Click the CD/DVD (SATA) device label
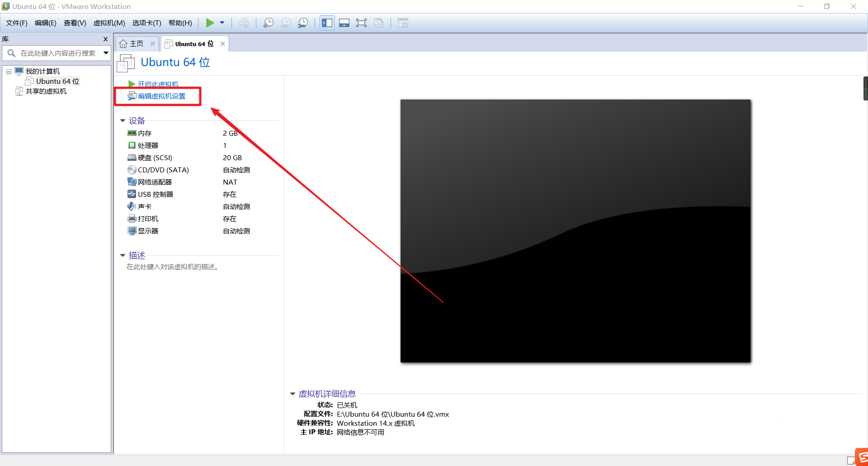 coord(163,170)
